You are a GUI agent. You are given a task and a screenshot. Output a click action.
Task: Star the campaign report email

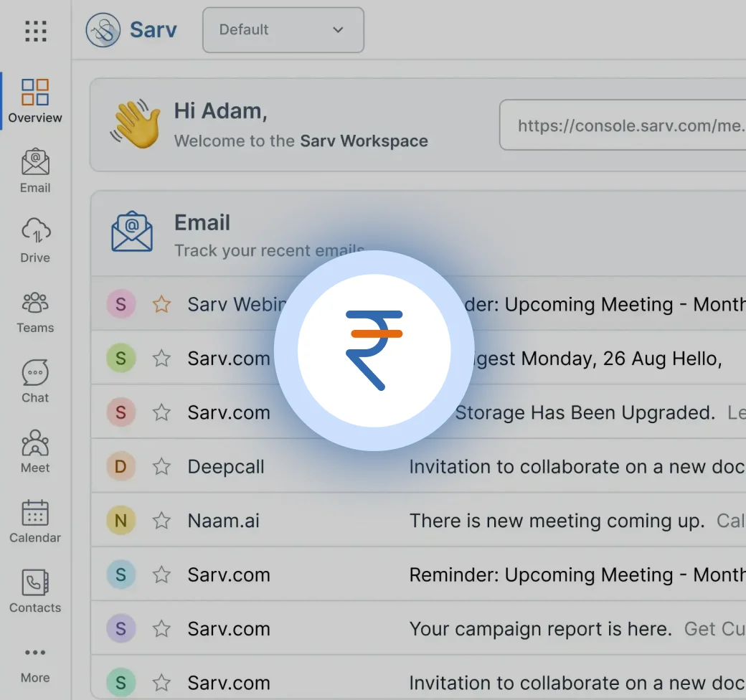(x=162, y=629)
